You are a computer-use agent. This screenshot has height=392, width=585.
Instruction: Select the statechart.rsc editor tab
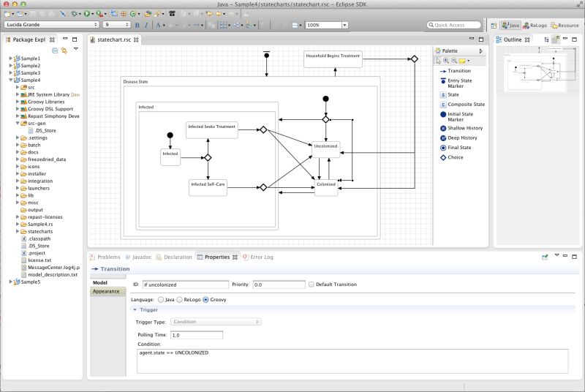pyautogui.click(x=114, y=39)
